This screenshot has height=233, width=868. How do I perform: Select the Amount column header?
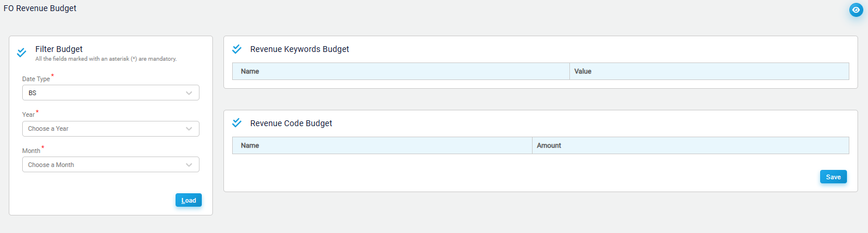pyautogui.click(x=691, y=145)
